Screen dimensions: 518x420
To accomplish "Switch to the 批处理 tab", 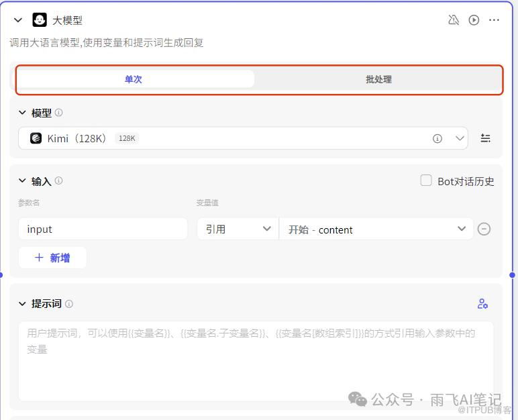I will 378,79.
